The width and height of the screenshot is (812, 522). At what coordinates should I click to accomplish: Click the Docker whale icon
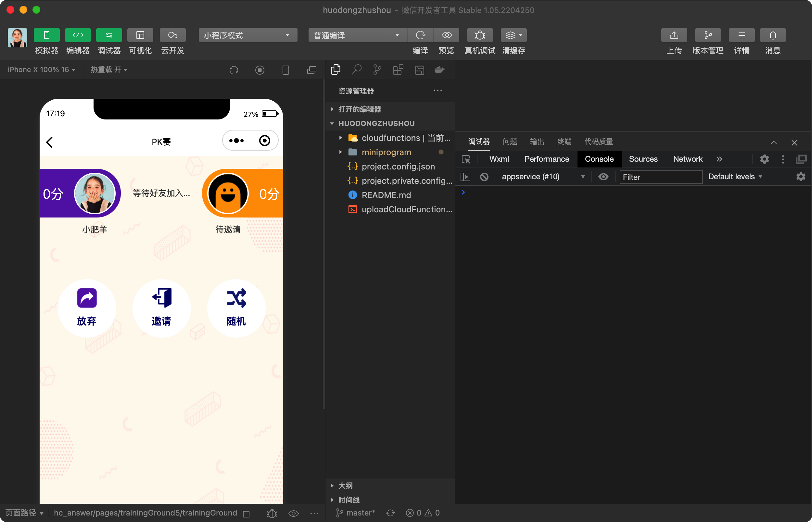click(439, 70)
